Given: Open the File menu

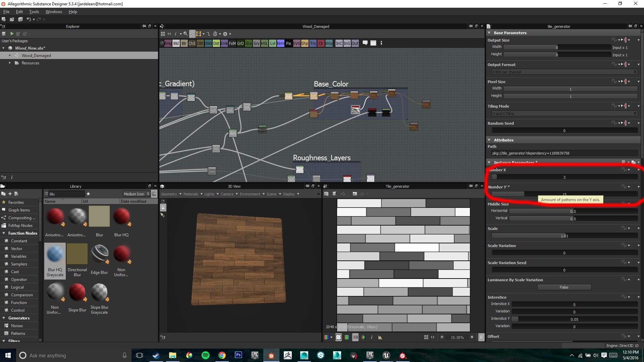Looking at the screenshot, I should pos(6,12).
